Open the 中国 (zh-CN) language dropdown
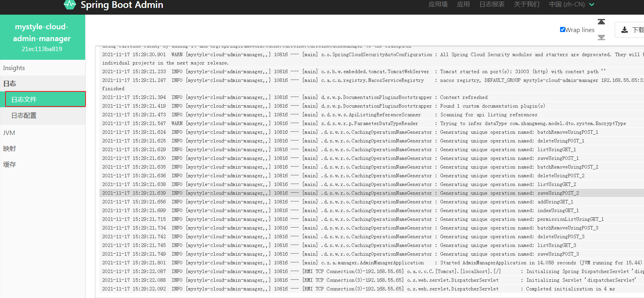Viewport: 644px width, 298px height. 571,4
